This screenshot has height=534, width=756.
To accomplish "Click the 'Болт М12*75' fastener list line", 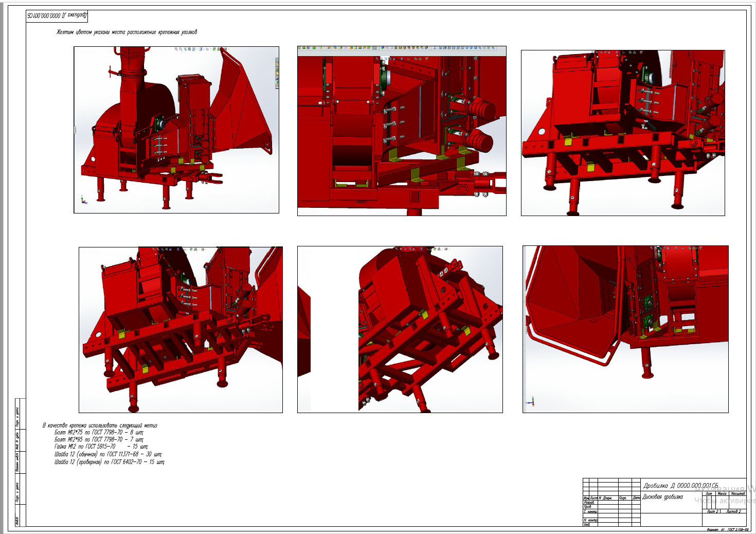I will [99, 433].
